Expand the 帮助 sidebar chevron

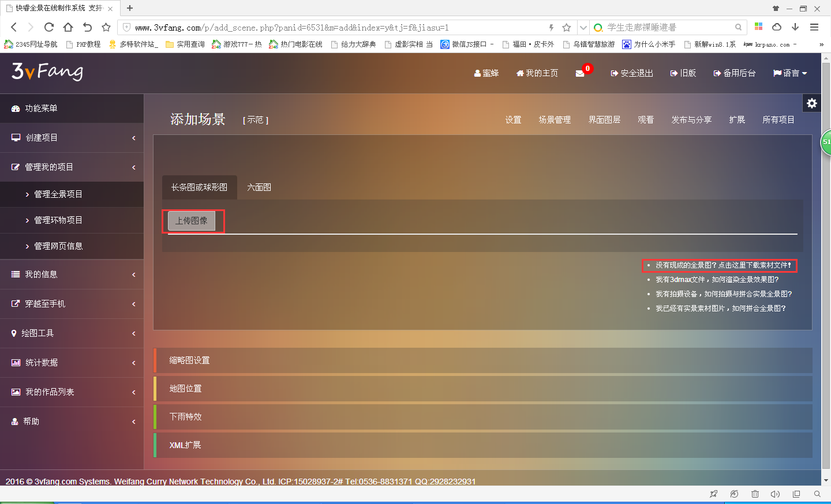point(134,422)
